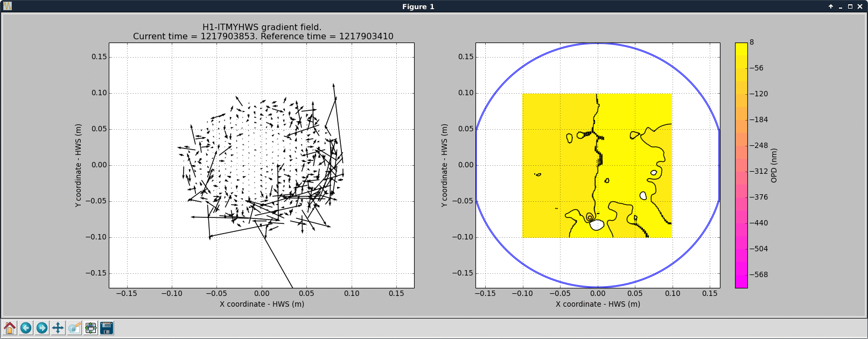Image resolution: width=868 pixels, height=339 pixels.
Task: Click the right plot's X-axis tick '0.10'
Action: [673, 293]
